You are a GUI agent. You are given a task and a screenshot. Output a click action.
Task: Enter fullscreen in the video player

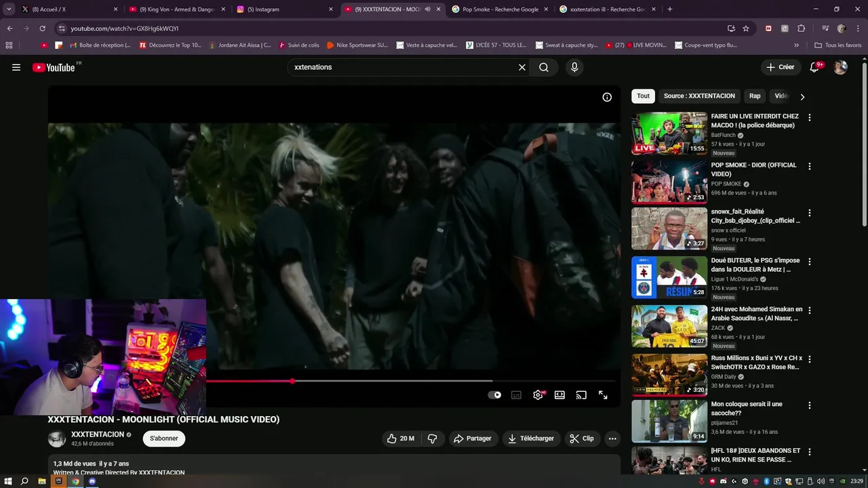(x=603, y=395)
